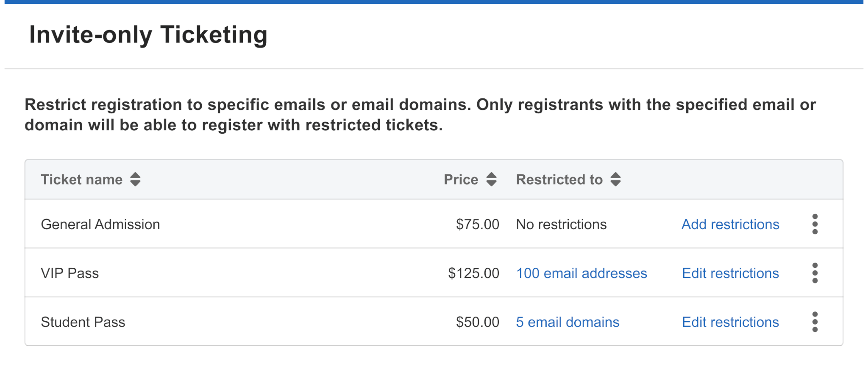Image resolution: width=868 pixels, height=387 pixels.
Task: Add restrictions to General Admission
Action: point(730,224)
